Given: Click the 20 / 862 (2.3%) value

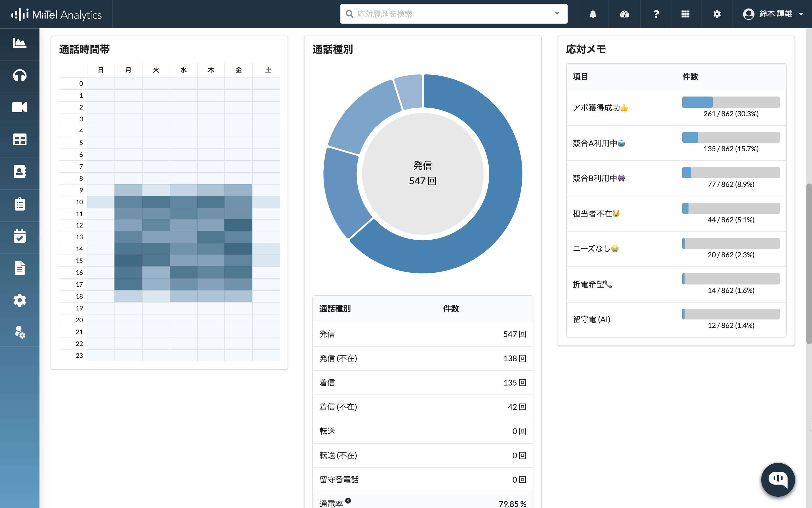Looking at the screenshot, I should click(x=731, y=255).
